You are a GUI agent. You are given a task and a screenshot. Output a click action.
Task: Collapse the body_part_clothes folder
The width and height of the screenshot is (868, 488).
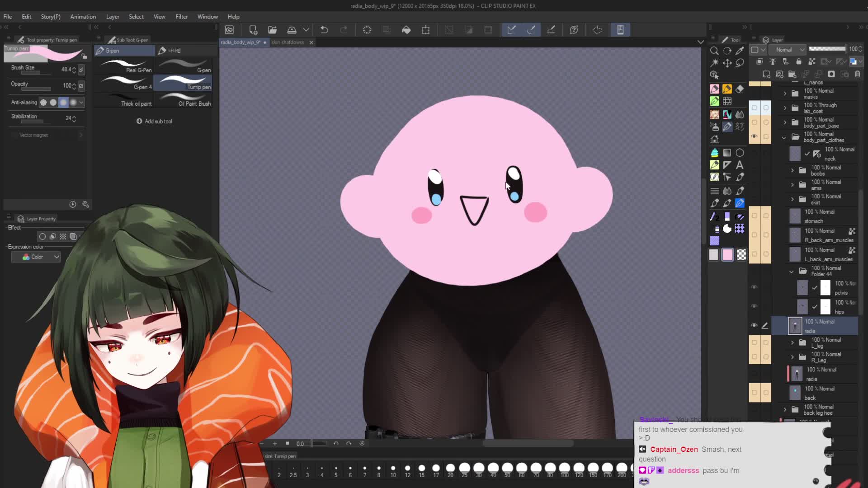pyautogui.click(x=784, y=137)
